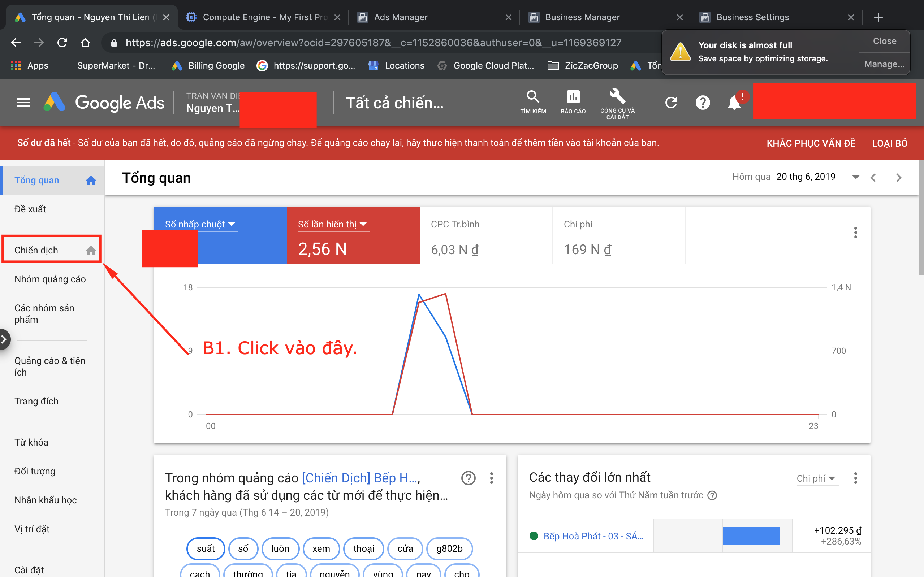
Task: Select the luôn word chip
Action: coord(280,548)
